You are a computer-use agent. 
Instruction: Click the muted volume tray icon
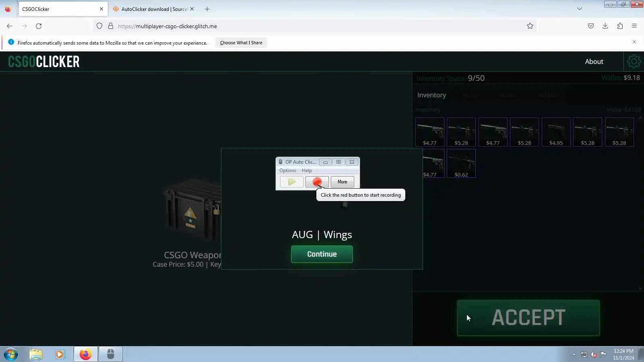coord(594,355)
